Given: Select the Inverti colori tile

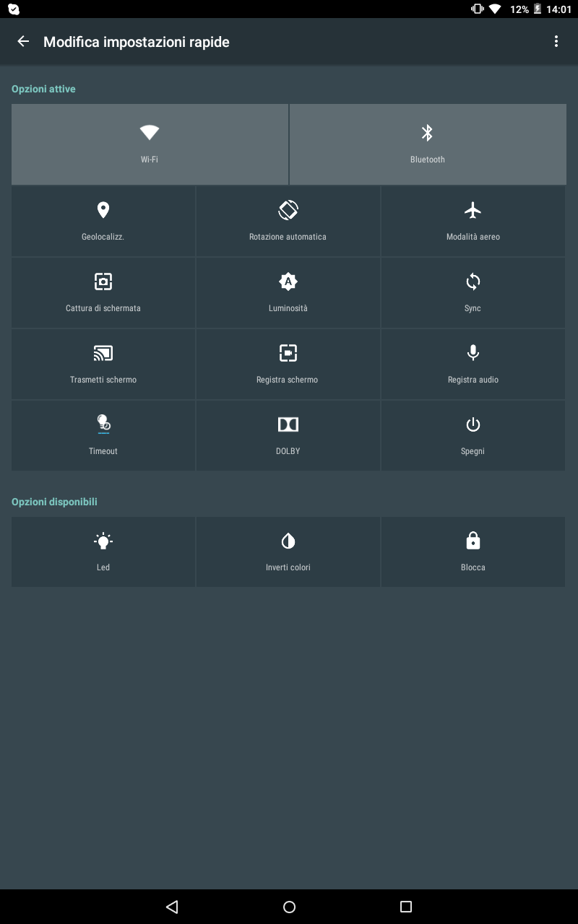Looking at the screenshot, I should [x=288, y=552].
